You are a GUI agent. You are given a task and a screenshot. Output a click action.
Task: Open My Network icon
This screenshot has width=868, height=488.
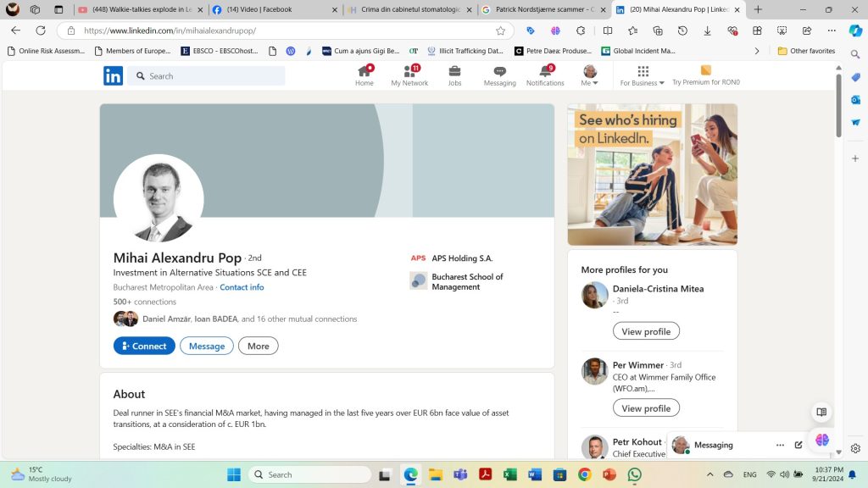point(409,72)
